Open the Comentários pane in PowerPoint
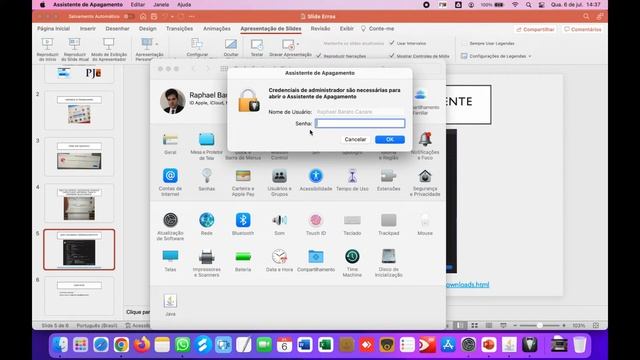This screenshot has width=640, height=360. tap(582, 29)
